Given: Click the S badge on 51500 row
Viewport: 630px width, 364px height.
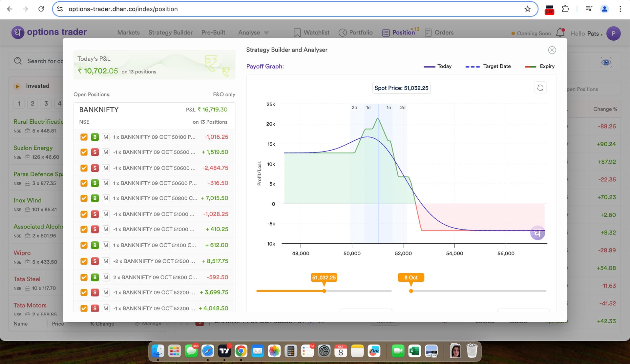Looking at the screenshot, I should pyautogui.click(x=95, y=261).
